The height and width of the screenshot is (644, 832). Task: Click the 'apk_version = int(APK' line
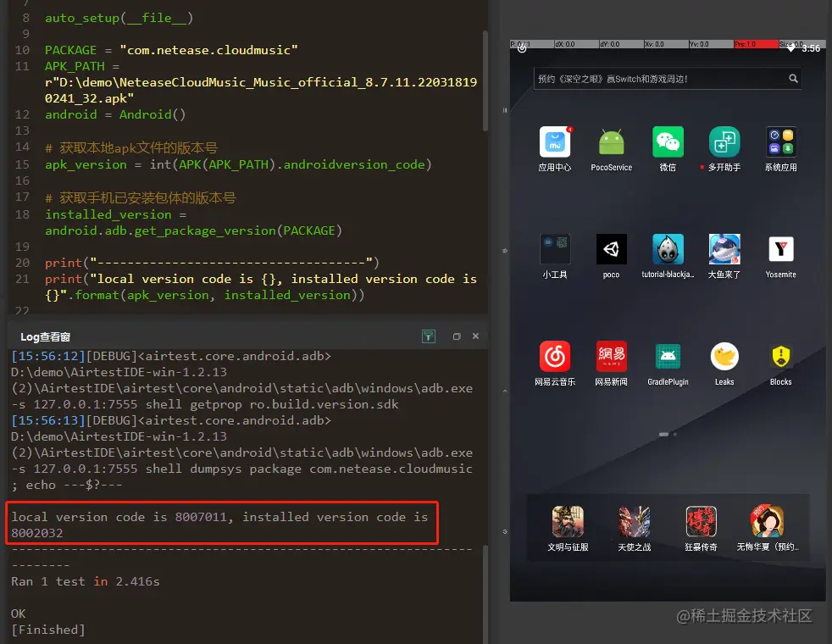tap(238, 164)
